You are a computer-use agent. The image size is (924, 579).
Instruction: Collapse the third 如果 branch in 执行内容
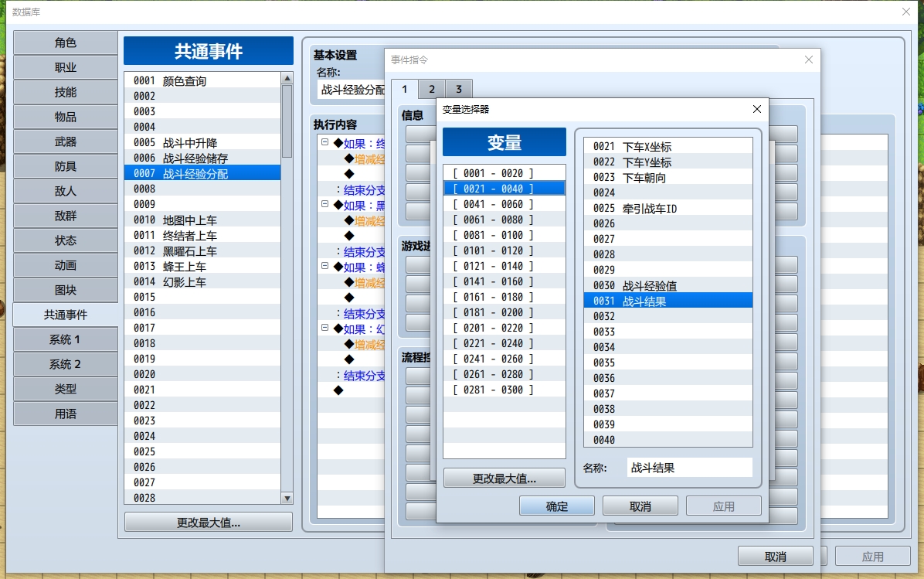324,266
